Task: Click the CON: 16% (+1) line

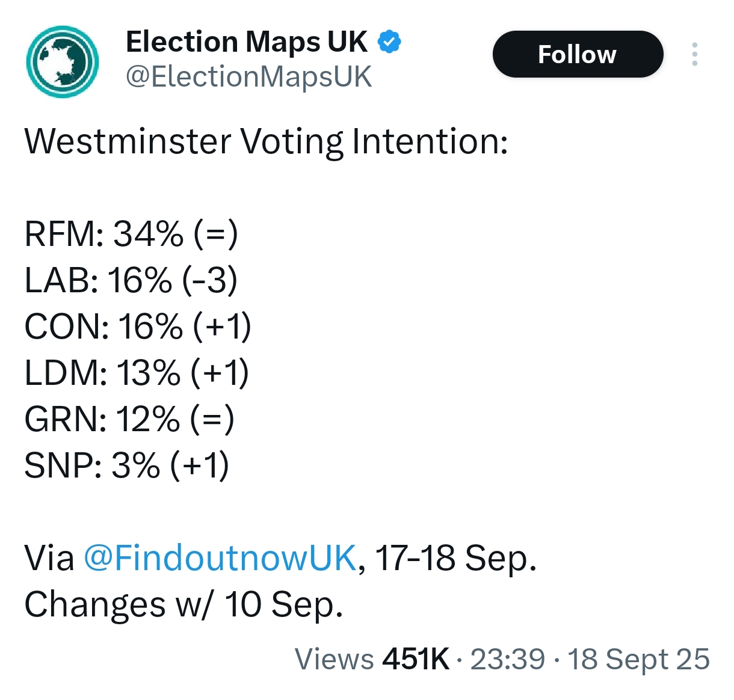Action: coord(138,327)
